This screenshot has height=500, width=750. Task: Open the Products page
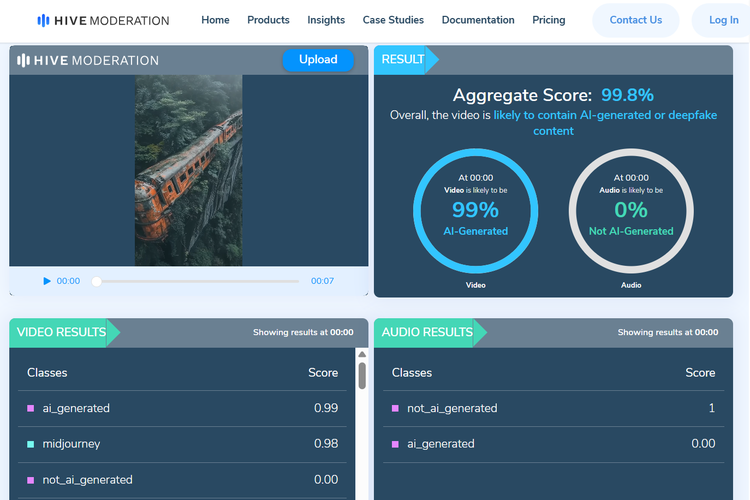tap(268, 20)
